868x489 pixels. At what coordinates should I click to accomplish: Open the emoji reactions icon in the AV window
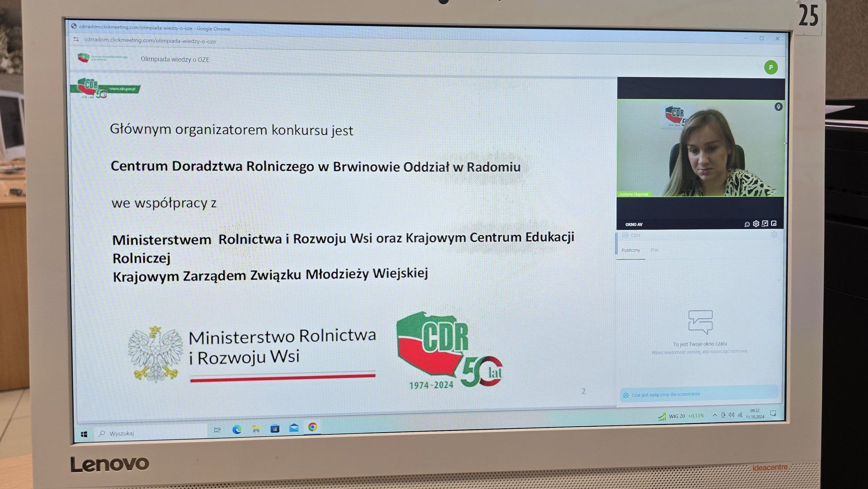[x=747, y=224]
